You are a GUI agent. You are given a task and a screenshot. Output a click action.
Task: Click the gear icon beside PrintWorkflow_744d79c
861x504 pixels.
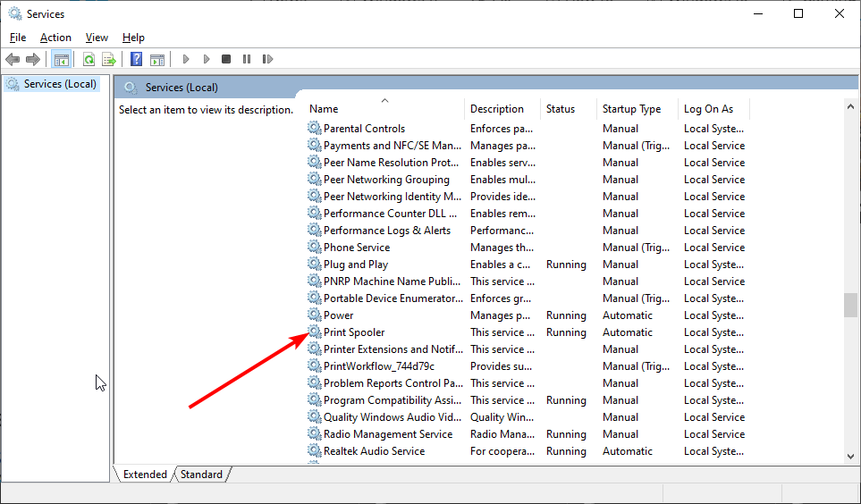[x=314, y=366]
